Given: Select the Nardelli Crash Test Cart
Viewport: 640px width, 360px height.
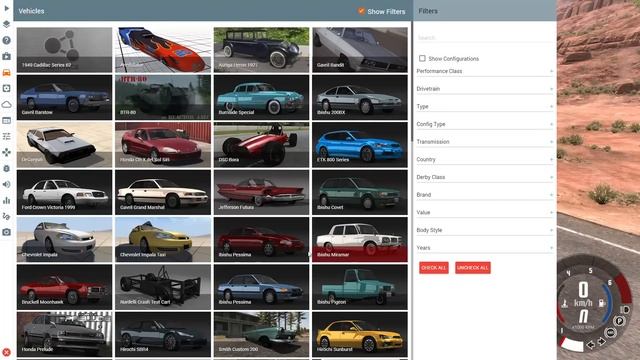Looking at the screenshot, I should click(163, 287).
